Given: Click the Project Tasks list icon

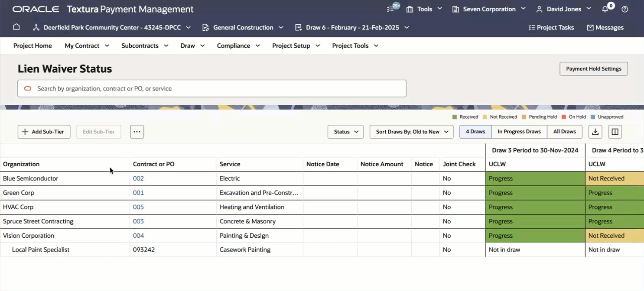Looking at the screenshot, I should click(532, 27).
